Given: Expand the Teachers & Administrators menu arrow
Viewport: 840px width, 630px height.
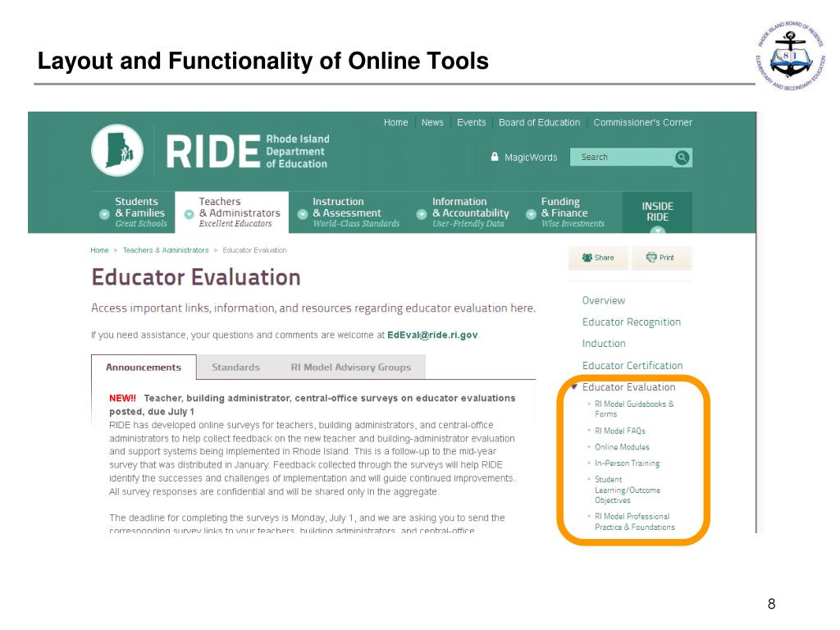Looking at the screenshot, I should point(189,214).
